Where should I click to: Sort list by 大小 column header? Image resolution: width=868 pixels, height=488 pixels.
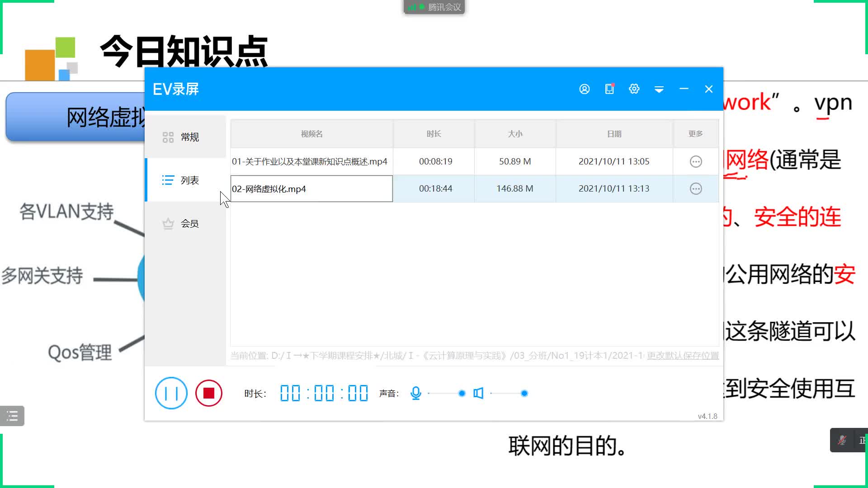point(515,134)
